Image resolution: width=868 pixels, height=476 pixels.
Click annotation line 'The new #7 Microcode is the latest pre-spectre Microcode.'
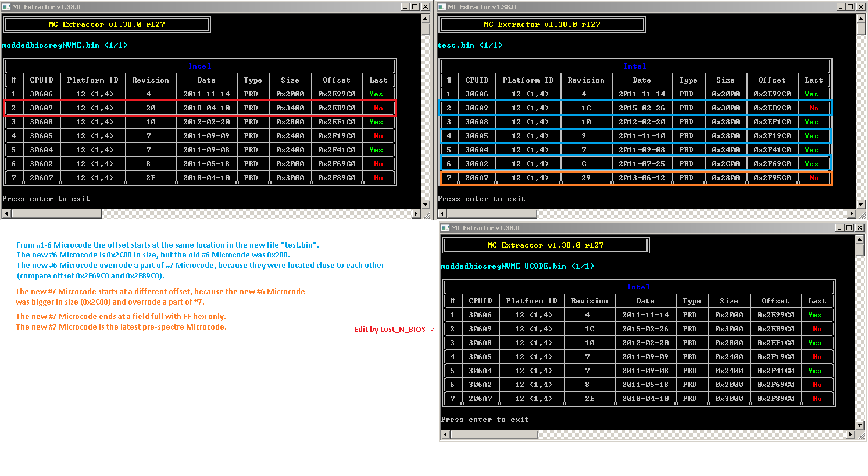121,327
